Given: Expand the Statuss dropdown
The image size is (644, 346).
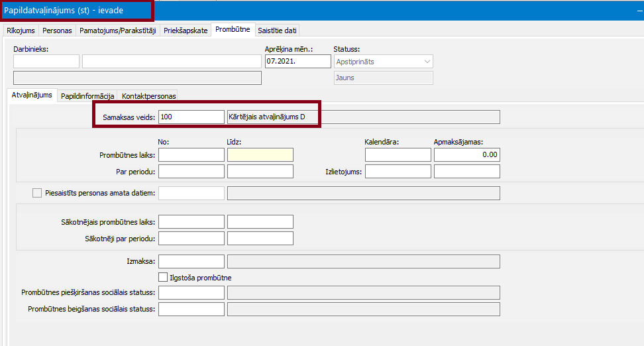Looking at the screenshot, I should (426, 62).
